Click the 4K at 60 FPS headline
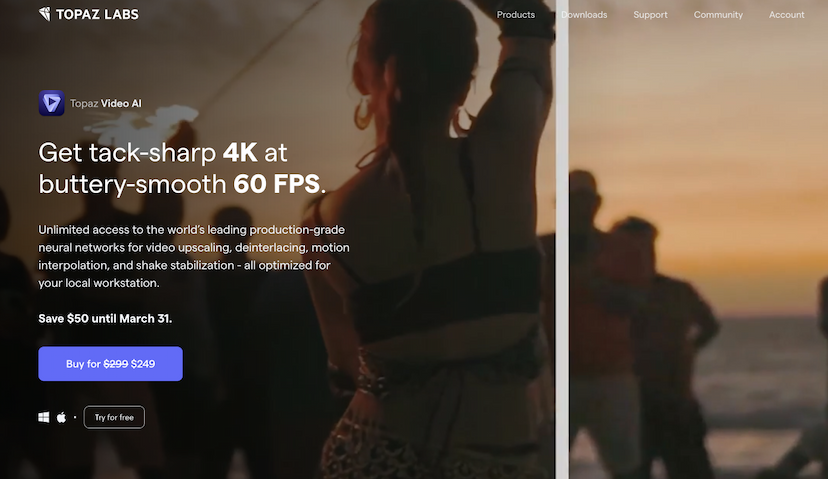 click(x=182, y=168)
